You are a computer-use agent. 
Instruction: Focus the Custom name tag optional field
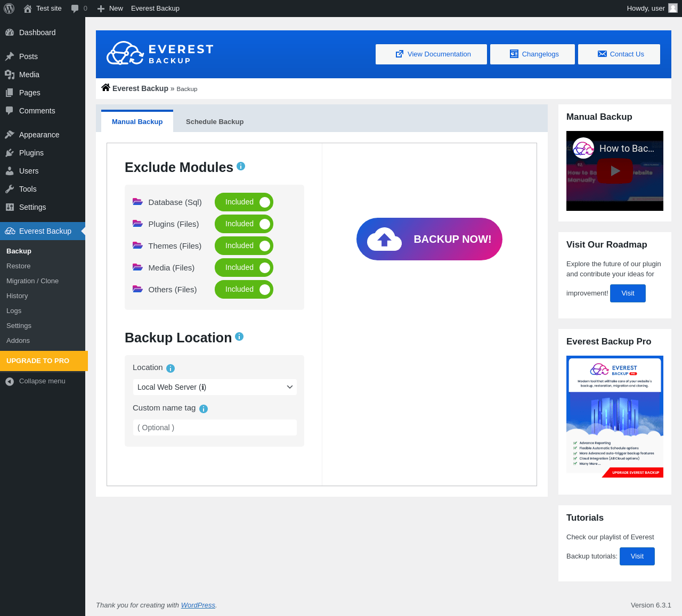click(x=215, y=428)
